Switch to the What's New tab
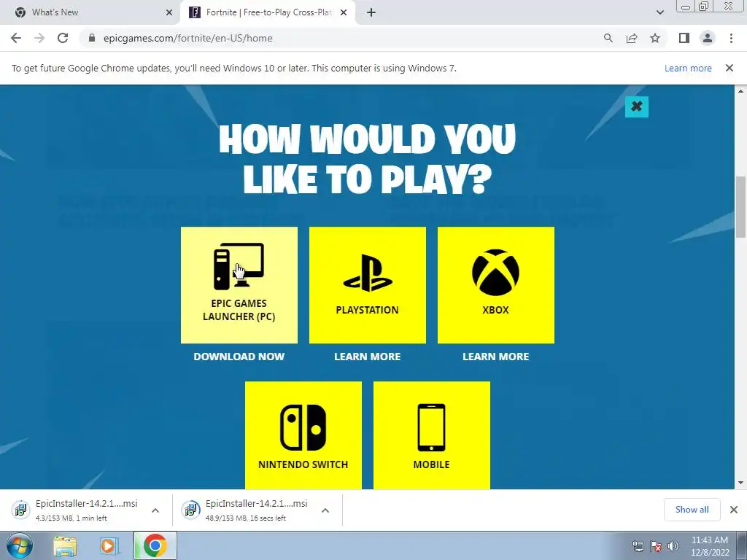The width and height of the screenshot is (747, 560). [90, 12]
